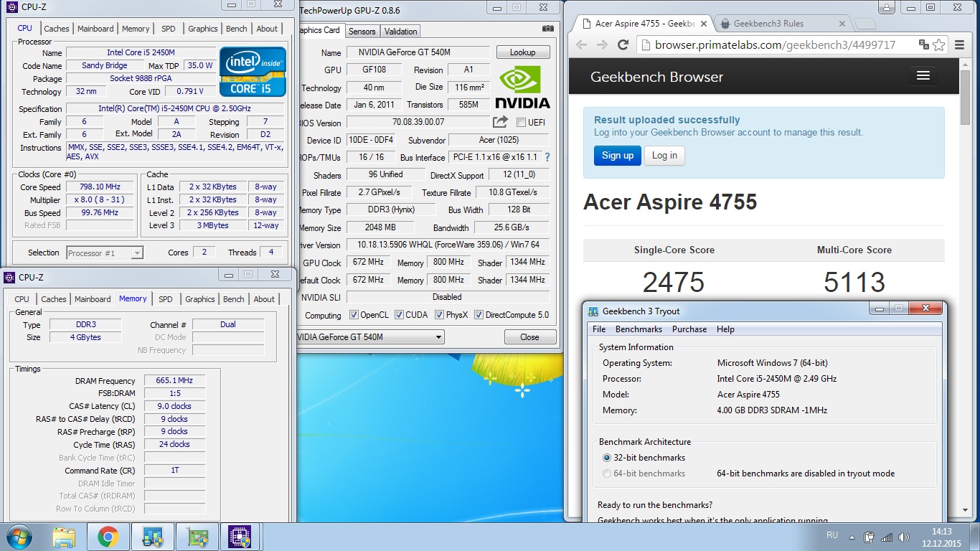Toggle the PhysX checkbox

[x=439, y=315]
